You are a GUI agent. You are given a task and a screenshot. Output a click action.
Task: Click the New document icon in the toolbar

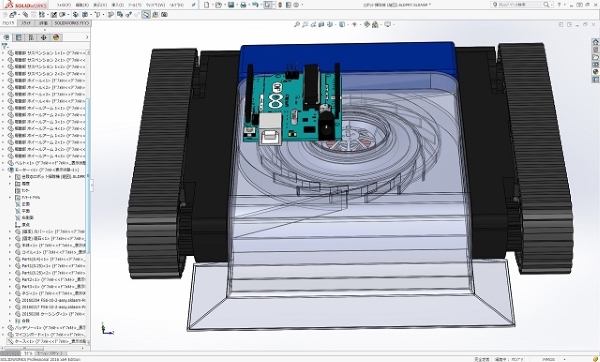coord(207,5)
